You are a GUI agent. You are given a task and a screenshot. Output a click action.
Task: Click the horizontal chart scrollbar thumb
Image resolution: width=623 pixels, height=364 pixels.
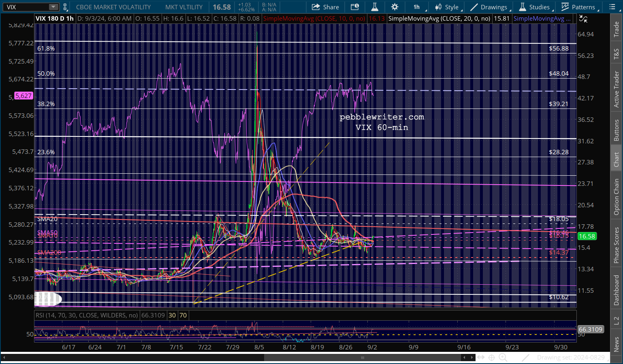pyautogui.click(x=363, y=358)
